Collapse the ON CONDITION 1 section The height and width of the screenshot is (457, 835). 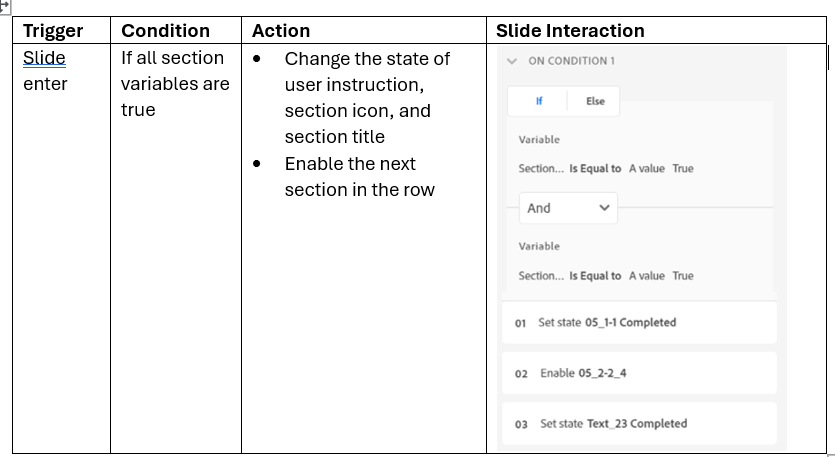(513, 61)
